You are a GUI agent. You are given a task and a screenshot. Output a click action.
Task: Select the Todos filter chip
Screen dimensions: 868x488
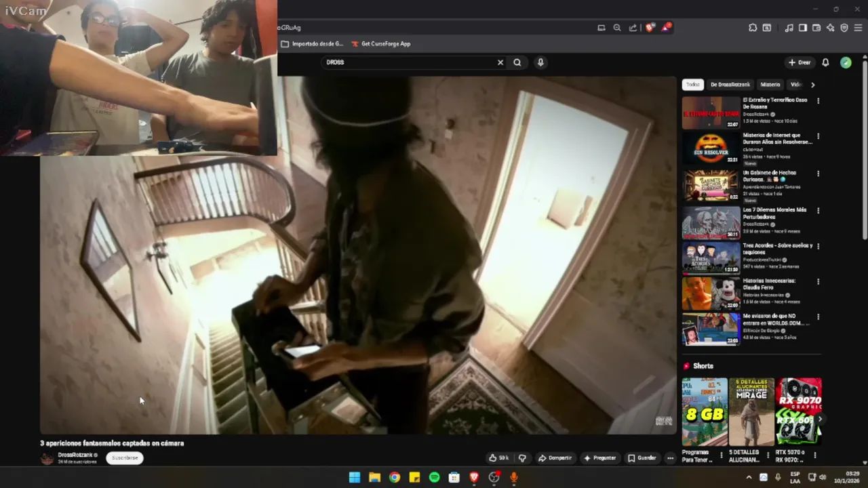[x=692, y=85]
